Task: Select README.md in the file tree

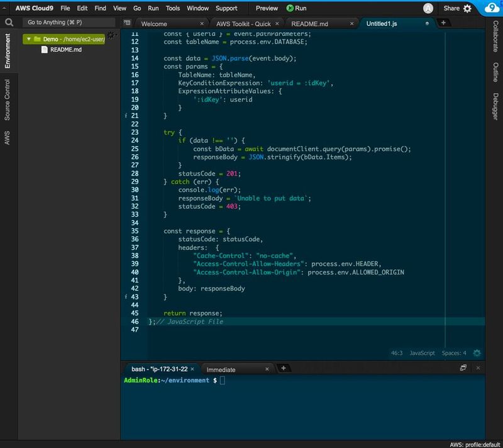Action: click(x=66, y=50)
